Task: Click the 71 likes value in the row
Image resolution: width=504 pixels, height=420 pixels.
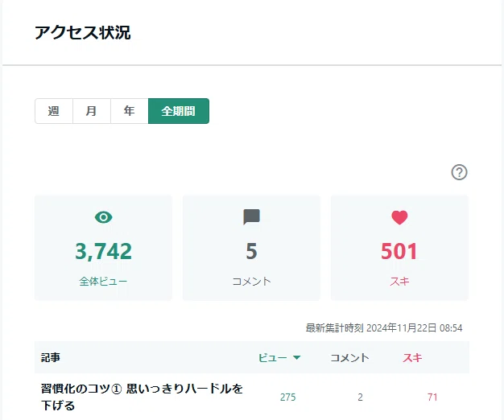Action: pyautogui.click(x=432, y=397)
